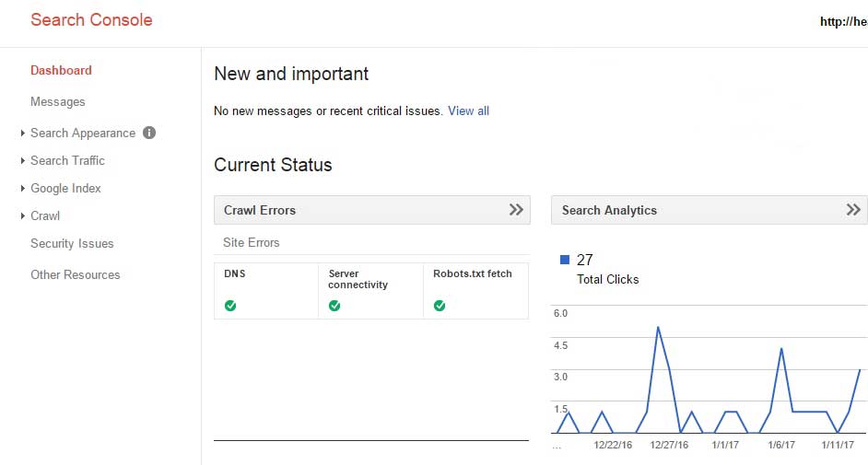Click the 1/6/17 peak on the chart
The height and width of the screenshot is (465, 868).
(x=781, y=349)
